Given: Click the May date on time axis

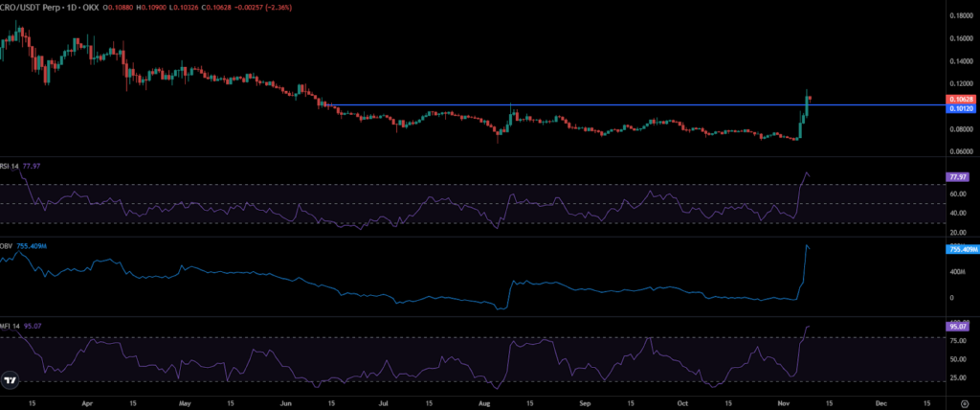Looking at the screenshot, I should [183, 403].
